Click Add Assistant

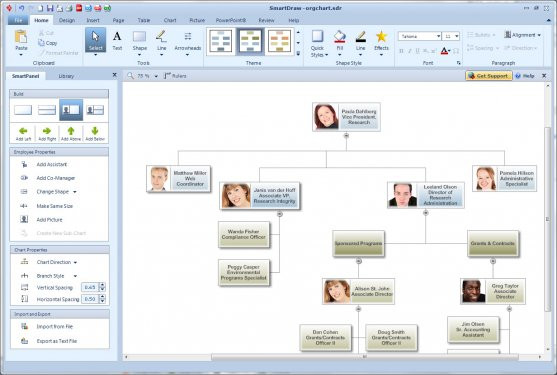(52, 164)
